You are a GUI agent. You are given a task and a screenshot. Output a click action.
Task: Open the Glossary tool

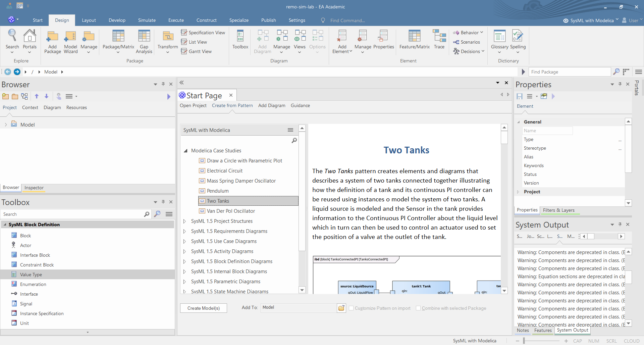click(499, 41)
